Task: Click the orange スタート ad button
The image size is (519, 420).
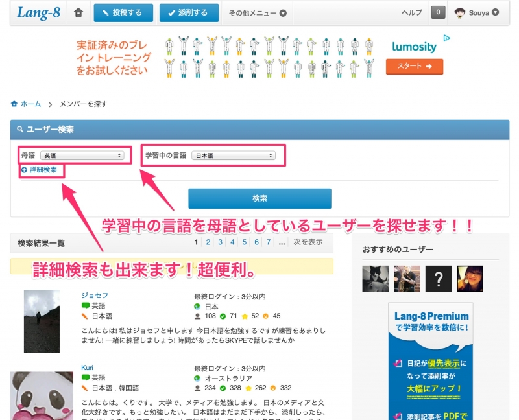Action: tap(414, 66)
